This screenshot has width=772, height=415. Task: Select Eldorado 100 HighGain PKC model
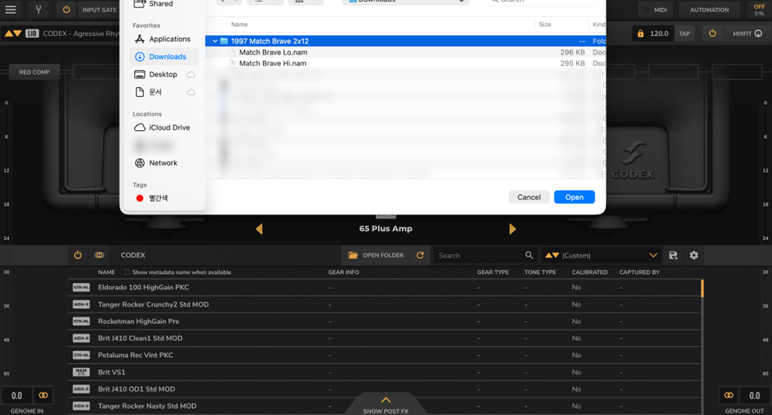point(384,287)
